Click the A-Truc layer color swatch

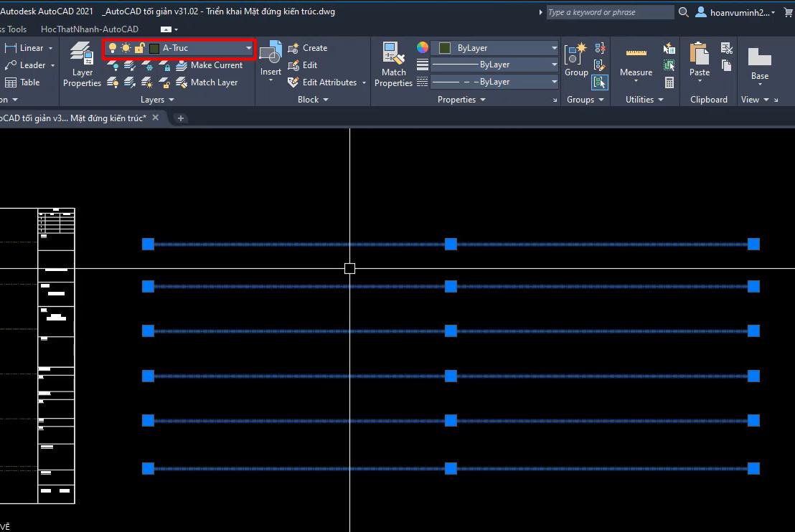tap(155, 48)
